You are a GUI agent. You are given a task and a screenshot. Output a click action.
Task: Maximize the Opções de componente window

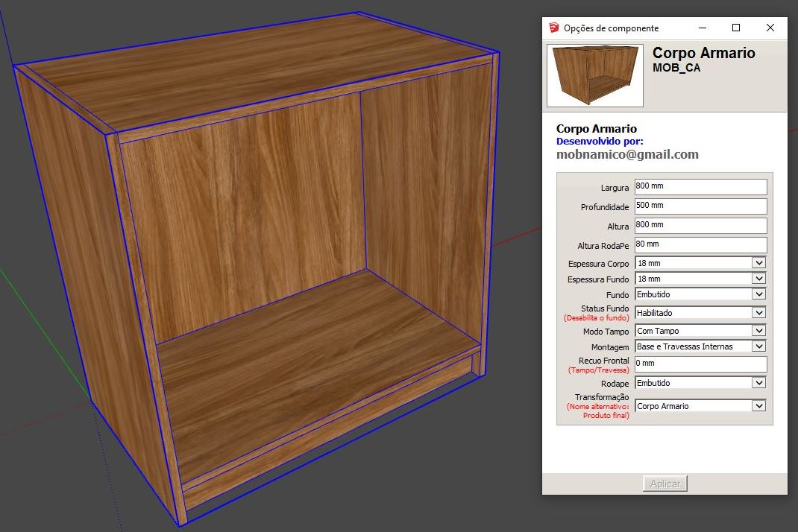point(736,28)
